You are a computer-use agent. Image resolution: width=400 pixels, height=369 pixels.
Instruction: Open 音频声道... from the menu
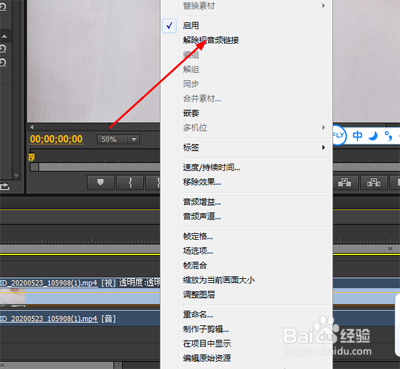pos(247,217)
